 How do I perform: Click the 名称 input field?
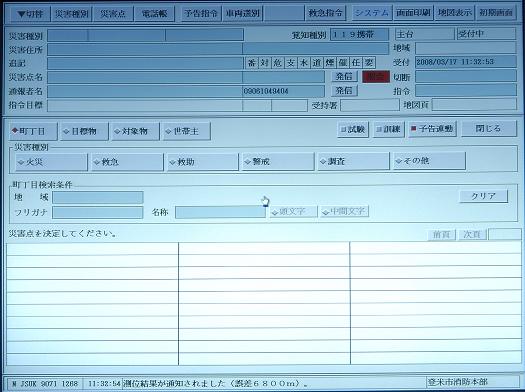(220, 212)
